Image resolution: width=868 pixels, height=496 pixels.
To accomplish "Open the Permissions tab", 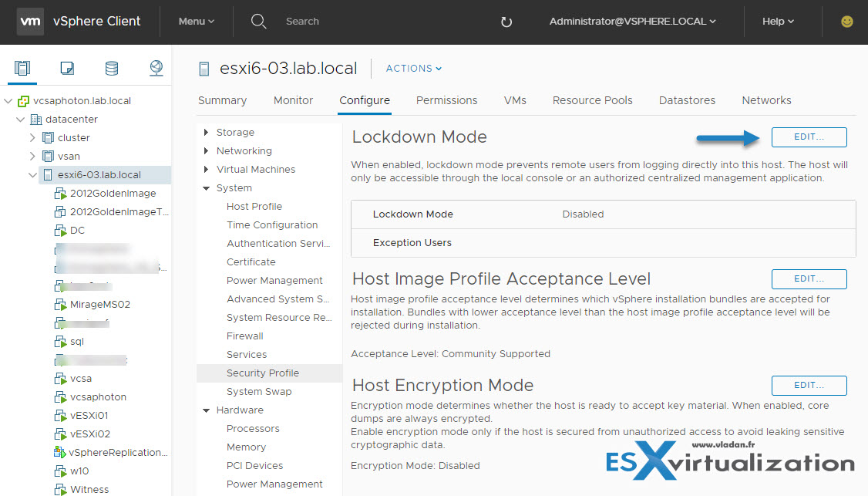I will 447,100.
